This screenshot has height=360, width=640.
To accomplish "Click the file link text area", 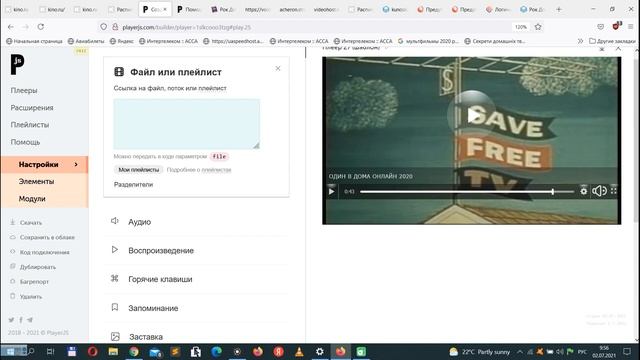I will 187,124.
